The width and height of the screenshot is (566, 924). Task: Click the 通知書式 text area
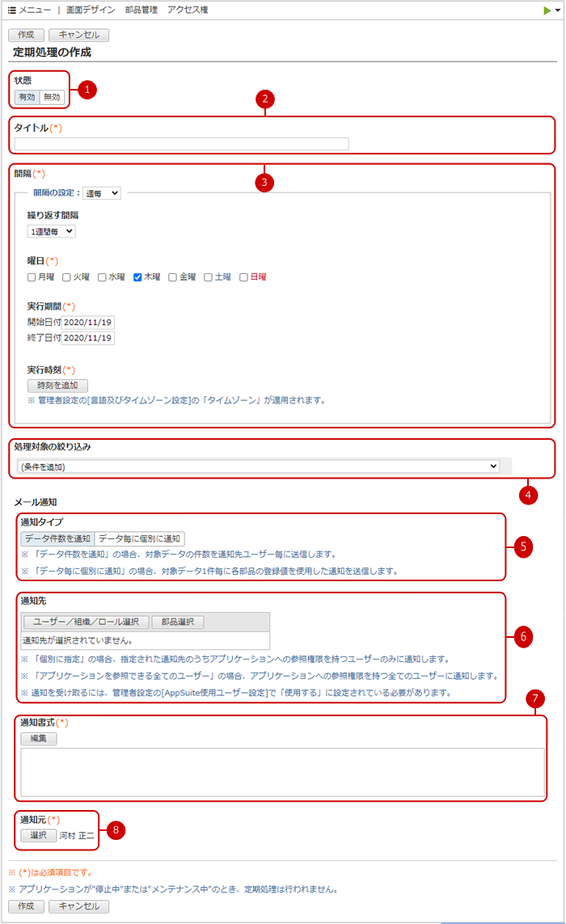tap(282, 773)
